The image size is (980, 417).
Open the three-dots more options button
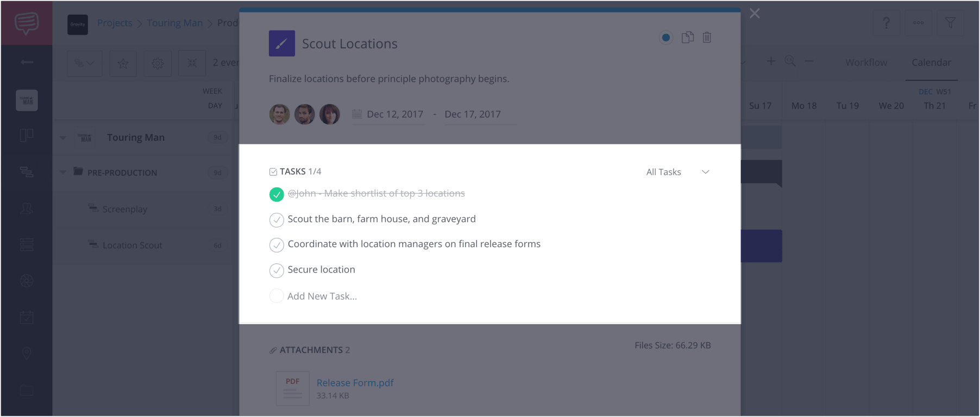(x=919, y=23)
